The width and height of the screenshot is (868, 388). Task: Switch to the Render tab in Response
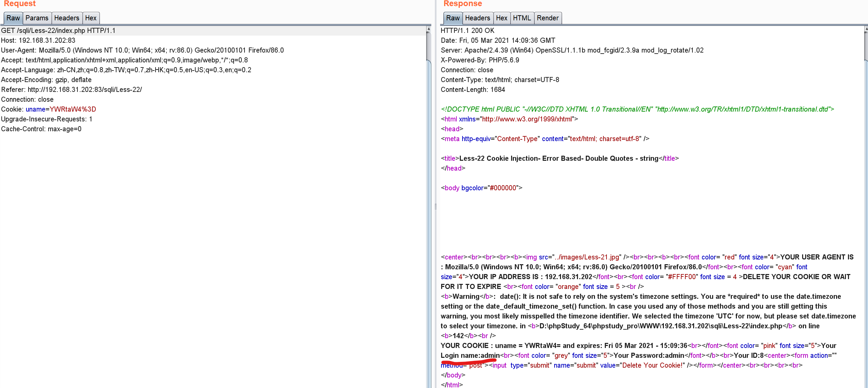click(547, 18)
